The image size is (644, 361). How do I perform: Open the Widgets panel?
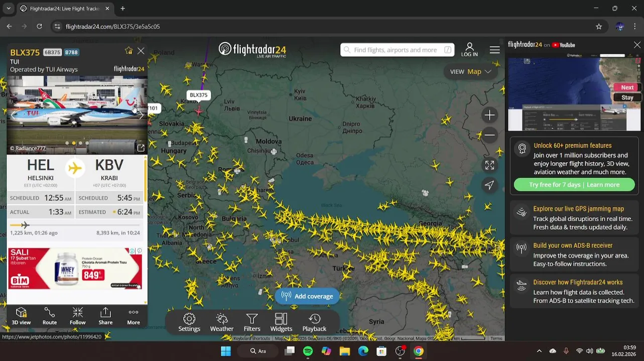[281, 323]
